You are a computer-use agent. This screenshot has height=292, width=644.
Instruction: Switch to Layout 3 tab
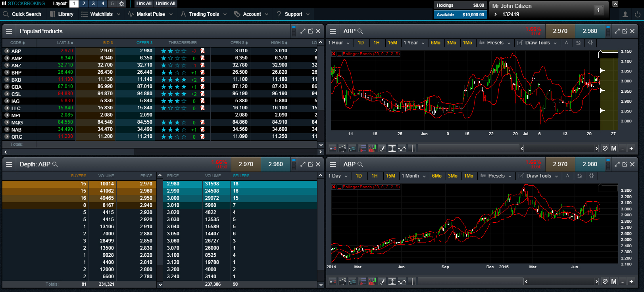(x=93, y=4)
